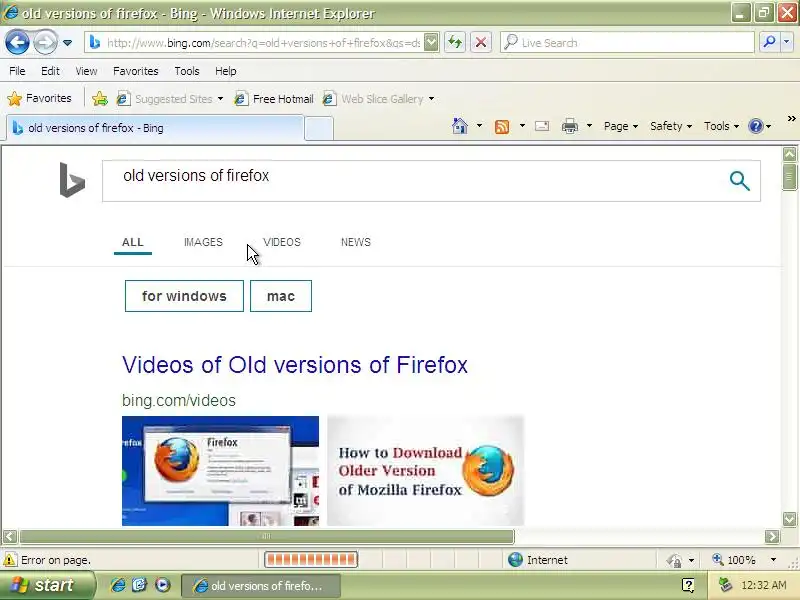The image size is (800, 600).
Task: Launch Internet Explorer from Quick Launch
Action: 118,585
